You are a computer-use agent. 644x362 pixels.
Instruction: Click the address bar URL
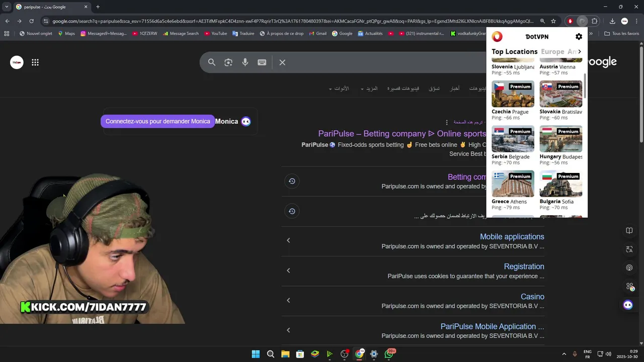click(x=293, y=21)
